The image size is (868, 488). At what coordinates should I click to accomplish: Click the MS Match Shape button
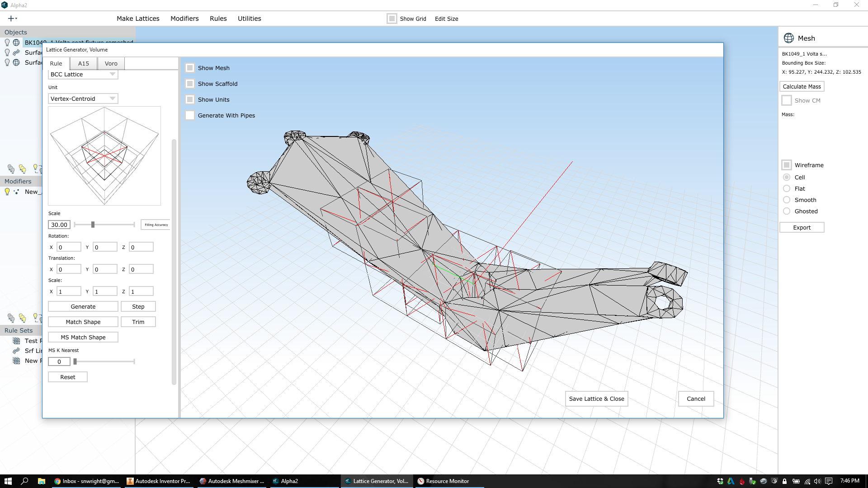coord(83,337)
